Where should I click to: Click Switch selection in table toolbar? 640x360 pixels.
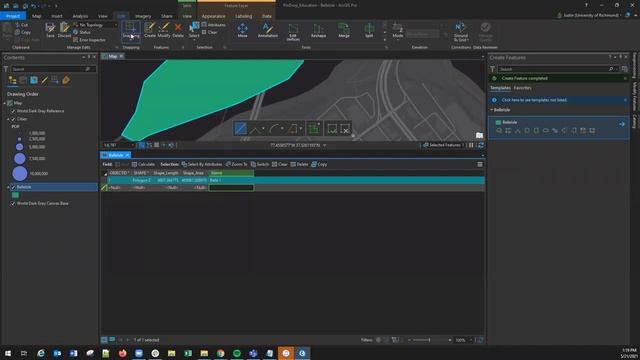click(x=260, y=164)
